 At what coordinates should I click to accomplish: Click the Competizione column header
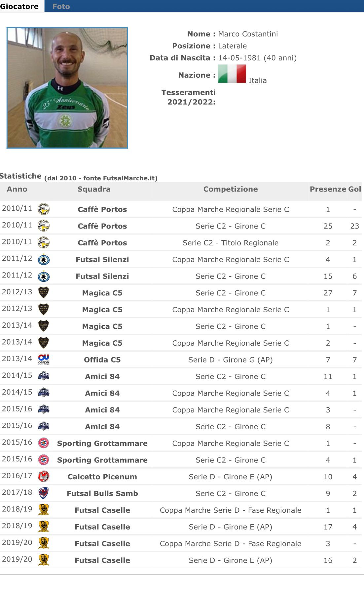(231, 189)
